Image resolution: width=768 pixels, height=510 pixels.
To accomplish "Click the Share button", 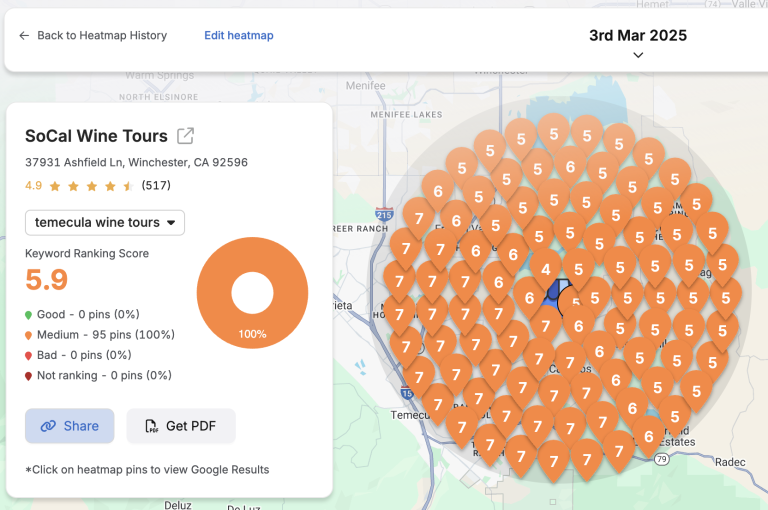I will pos(70,426).
